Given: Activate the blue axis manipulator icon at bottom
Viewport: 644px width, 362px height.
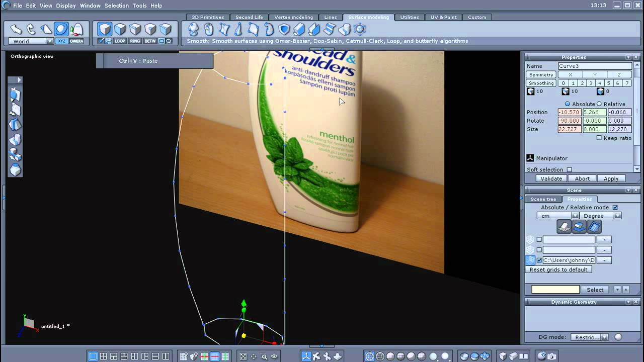Looking at the screenshot, I should pos(306,356).
